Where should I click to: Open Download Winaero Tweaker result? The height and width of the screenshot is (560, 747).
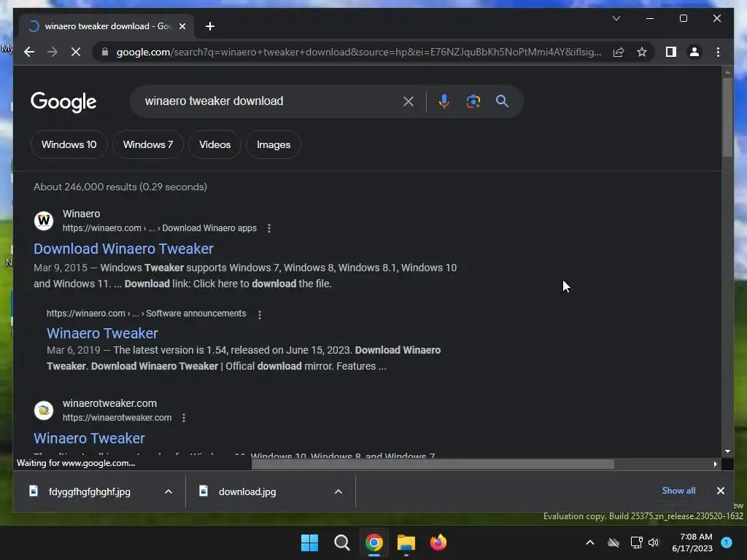123,249
